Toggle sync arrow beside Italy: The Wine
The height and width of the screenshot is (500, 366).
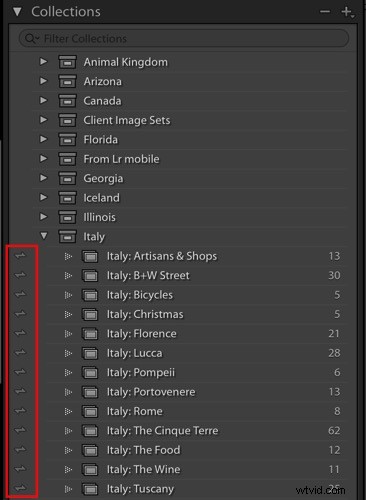pos(20,469)
